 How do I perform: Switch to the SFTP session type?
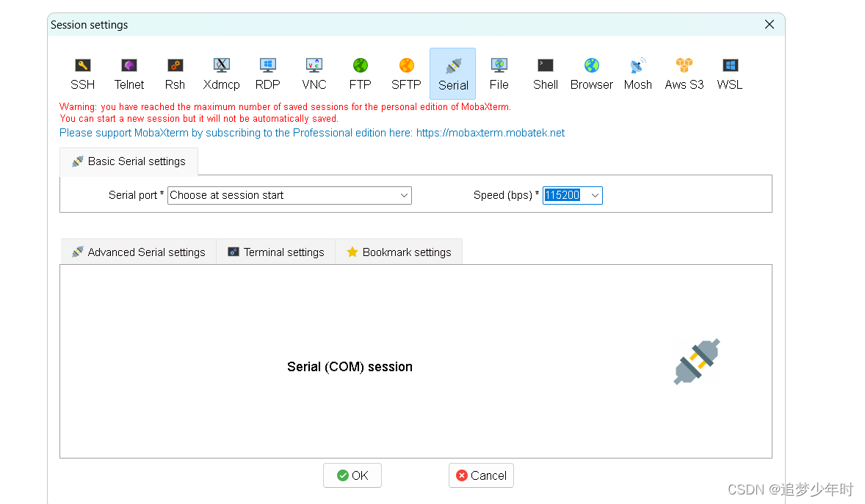[406, 74]
